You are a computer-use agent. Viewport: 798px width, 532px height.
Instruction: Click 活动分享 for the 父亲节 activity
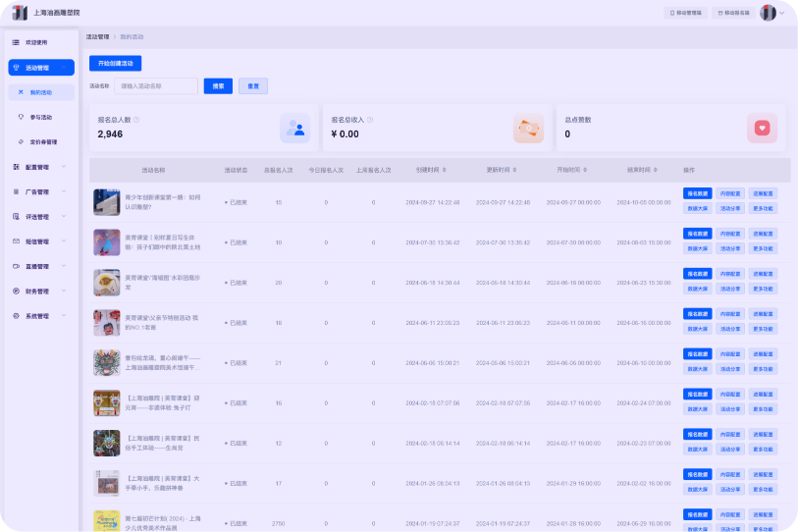(x=730, y=329)
